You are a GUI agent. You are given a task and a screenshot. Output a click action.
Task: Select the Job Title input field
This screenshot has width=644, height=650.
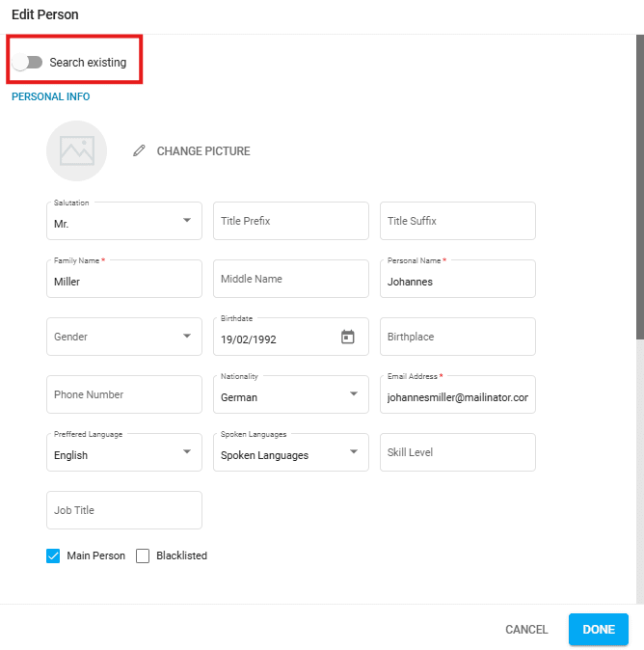pos(123,510)
